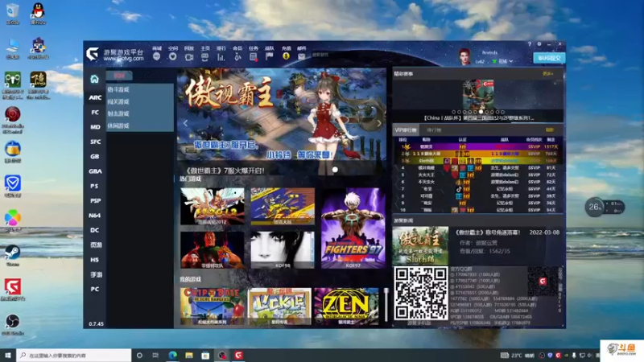
Task: Open the 充值 recharge coin icon
Action: (287, 56)
